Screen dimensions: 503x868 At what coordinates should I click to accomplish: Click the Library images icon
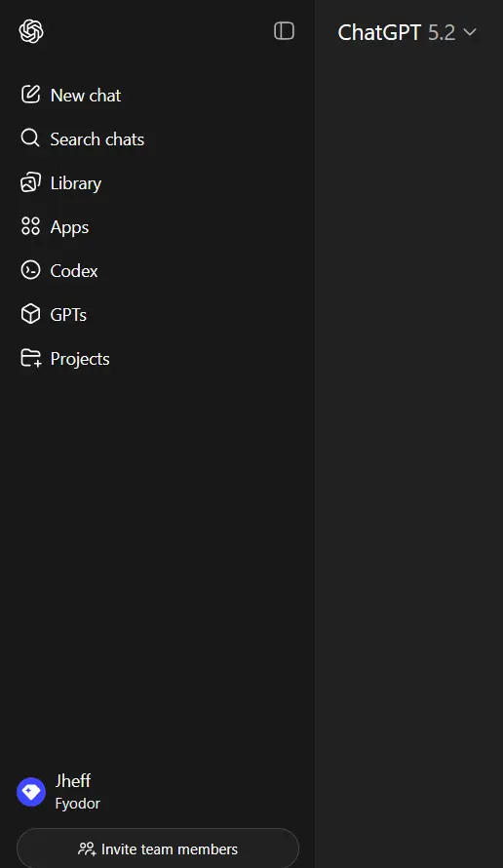30,182
